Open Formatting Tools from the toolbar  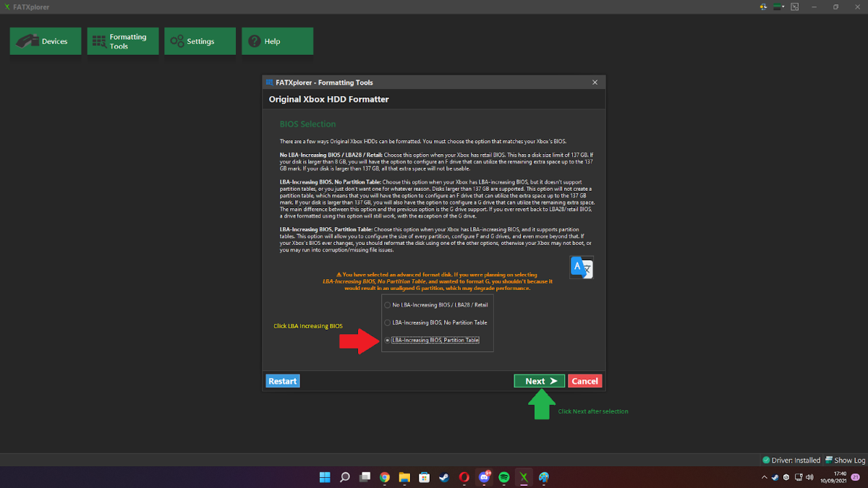pos(123,41)
